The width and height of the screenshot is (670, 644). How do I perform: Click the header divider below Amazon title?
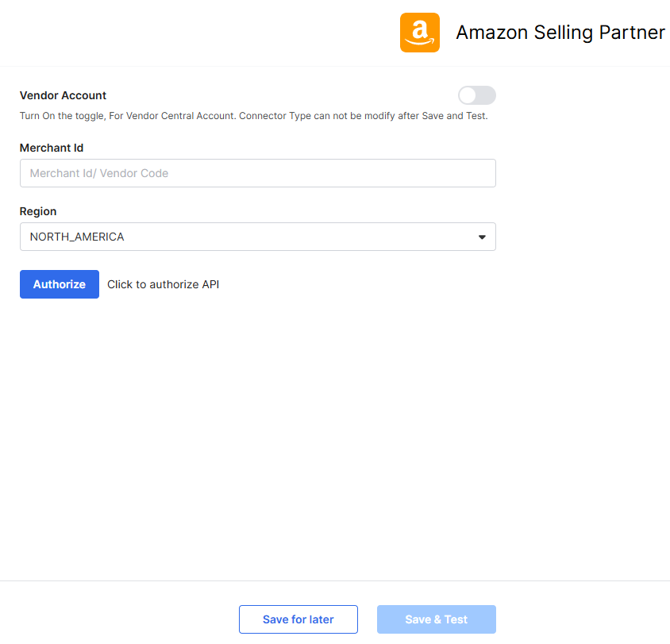pos(335,66)
